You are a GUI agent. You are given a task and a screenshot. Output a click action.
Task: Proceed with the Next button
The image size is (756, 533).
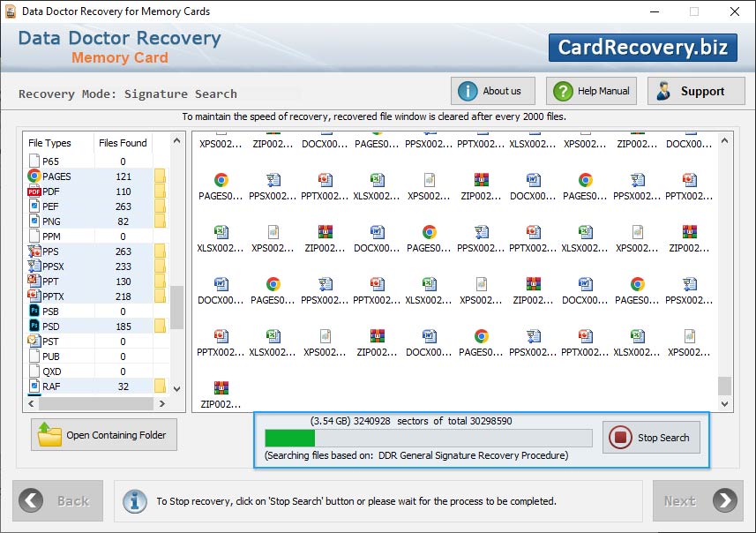pyautogui.click(x=698, y=500)
